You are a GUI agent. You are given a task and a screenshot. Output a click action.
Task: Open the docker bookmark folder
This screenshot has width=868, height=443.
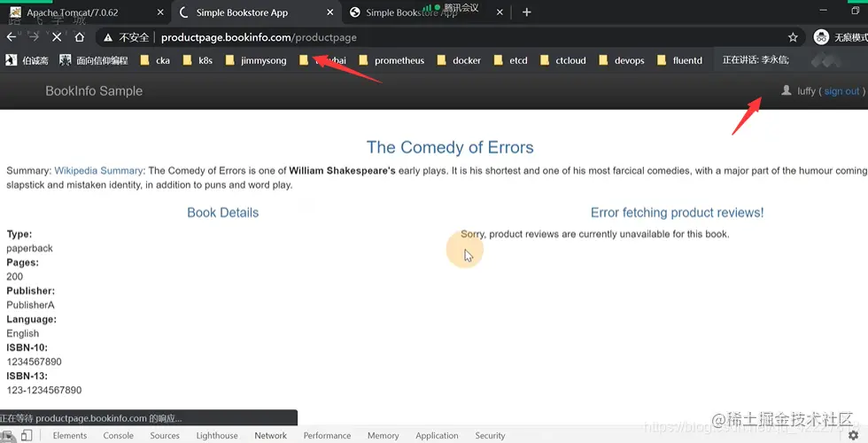click(459, 60)
